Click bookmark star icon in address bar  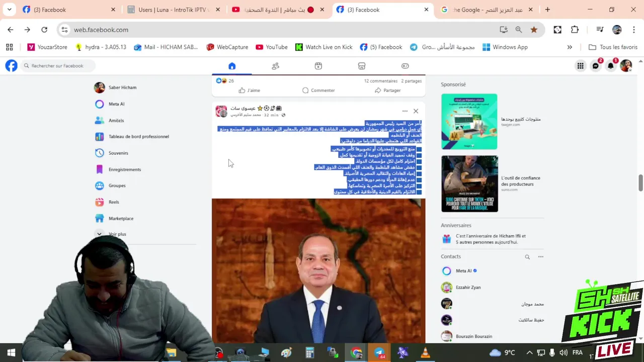(534, 30)
